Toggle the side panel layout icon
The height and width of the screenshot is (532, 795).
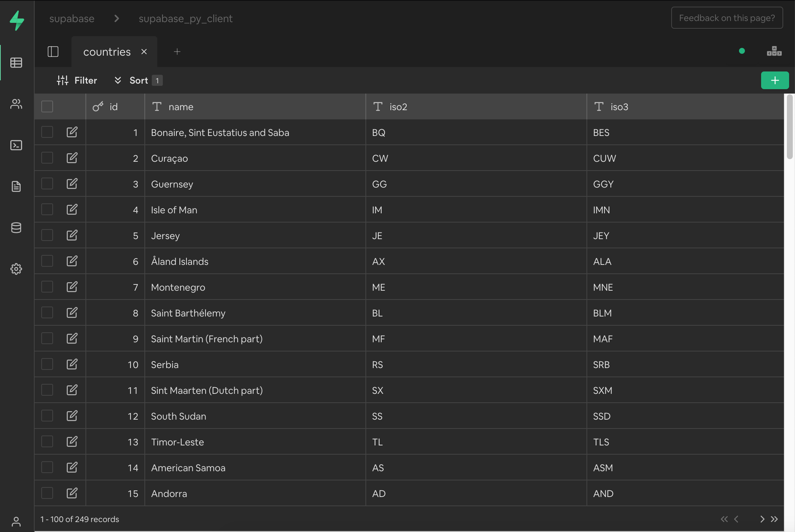(53, 52)
